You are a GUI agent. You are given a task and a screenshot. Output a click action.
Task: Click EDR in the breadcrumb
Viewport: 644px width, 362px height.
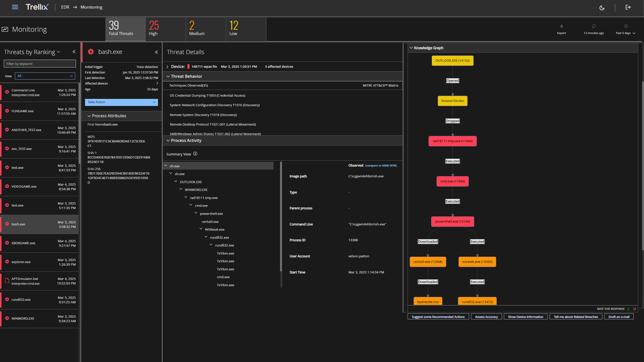point(65,7)
